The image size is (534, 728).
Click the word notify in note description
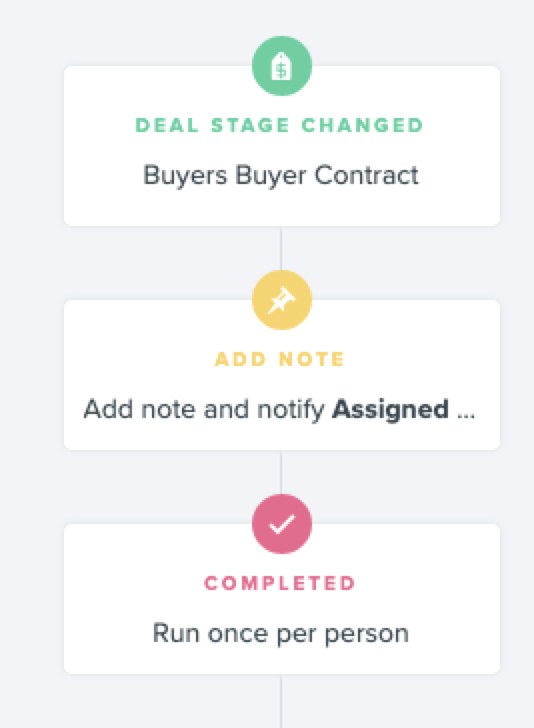coord(291,410)
